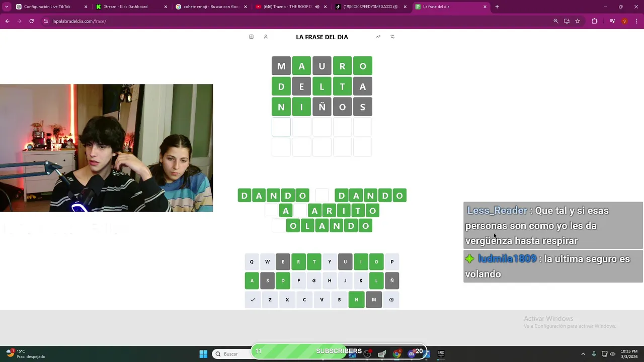Image resolution: width=644 pixels, height=362 pixels.
Task: Open the browser extensions puzzle icon
Action: [x=594, y=21]
